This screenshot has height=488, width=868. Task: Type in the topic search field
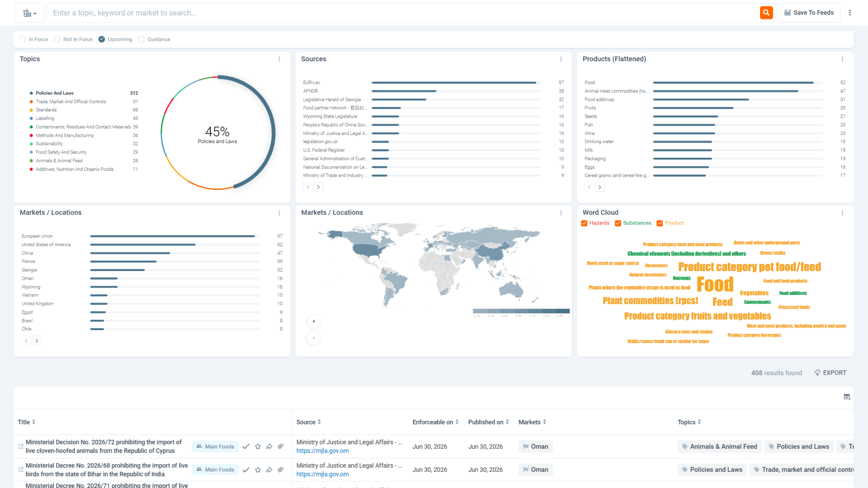click(x=401, y=12)
